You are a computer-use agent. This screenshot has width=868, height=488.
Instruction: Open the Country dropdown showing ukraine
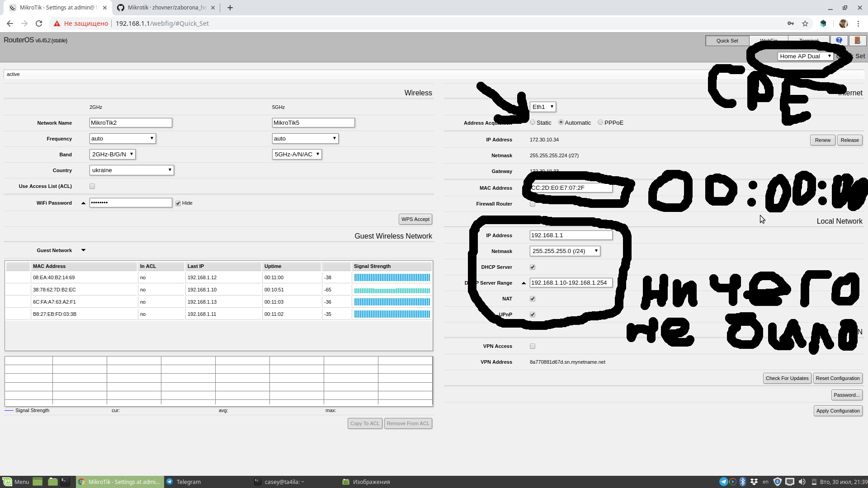click(132, 170)
